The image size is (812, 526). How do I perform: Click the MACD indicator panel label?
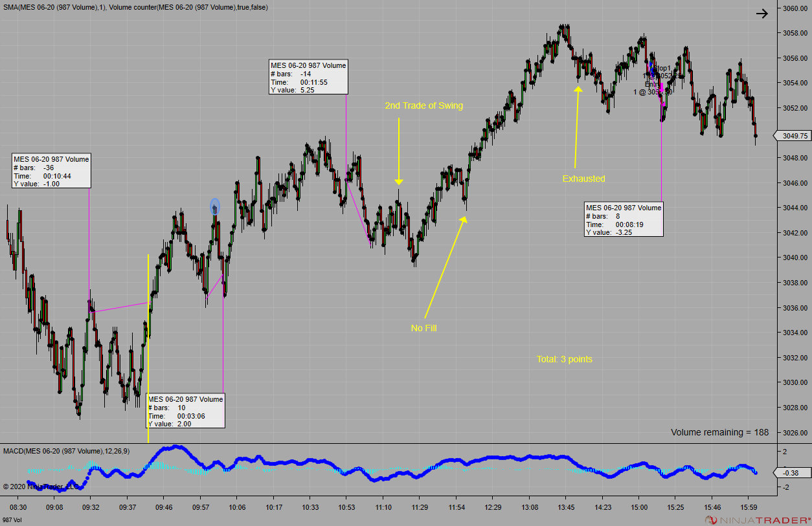(67, 450)
